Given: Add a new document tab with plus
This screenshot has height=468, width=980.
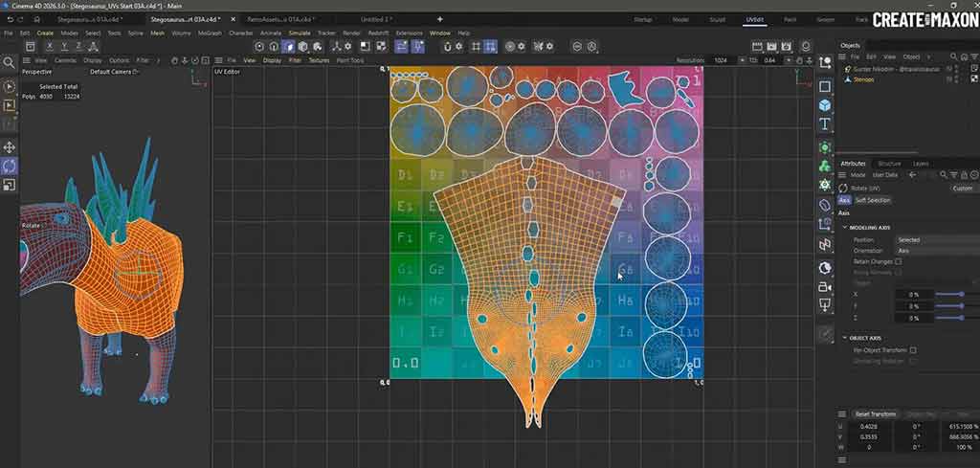Looking at the screenshot, I should tap(440, 19).
